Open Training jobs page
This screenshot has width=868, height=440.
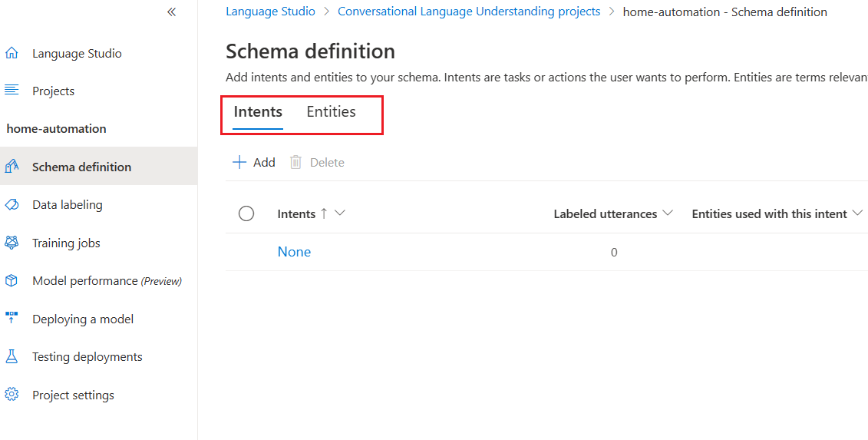point(67,243)
